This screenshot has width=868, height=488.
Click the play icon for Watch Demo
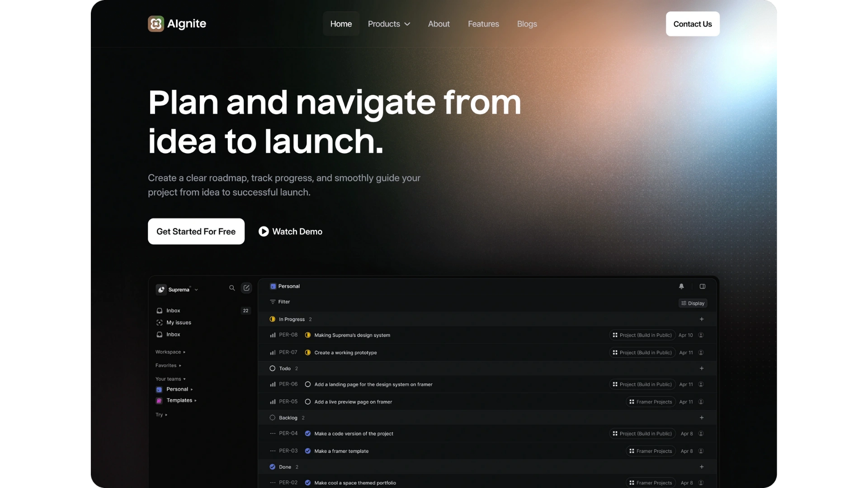tap(264, 231)
